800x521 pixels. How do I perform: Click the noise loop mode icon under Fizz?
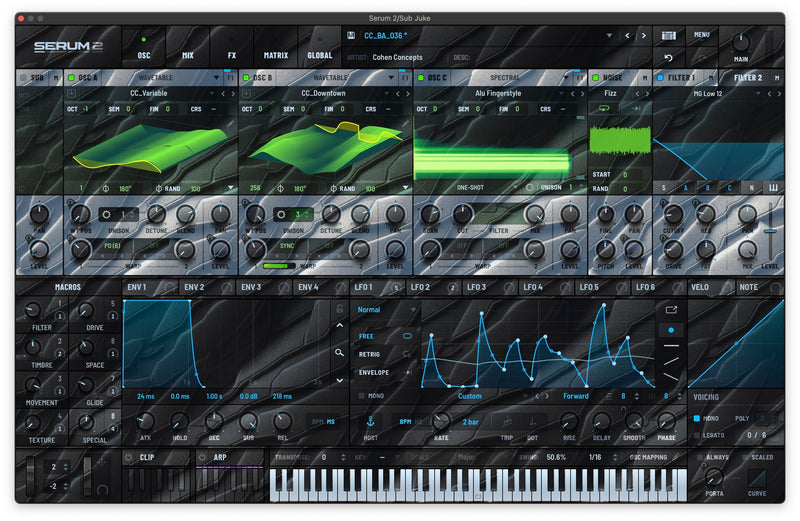(604, 108)
